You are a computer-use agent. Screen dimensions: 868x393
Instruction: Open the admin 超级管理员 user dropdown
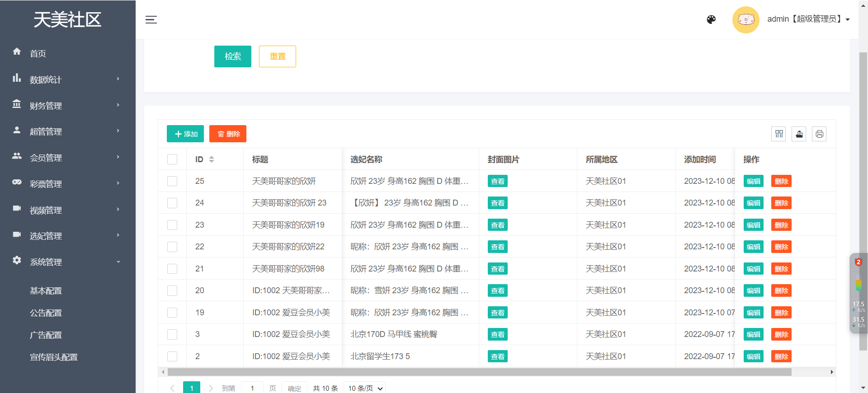pyautogui.click(x=808, y=19)
